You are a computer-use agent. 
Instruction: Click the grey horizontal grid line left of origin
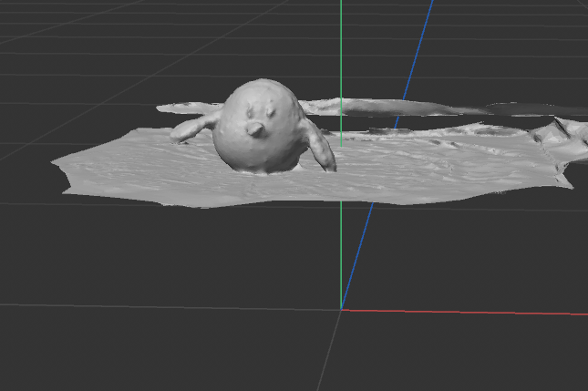164,305
